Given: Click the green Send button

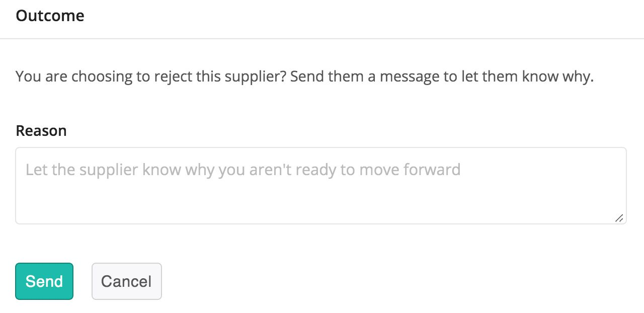Looking at the screenshot, I should (x=44, y=281).
